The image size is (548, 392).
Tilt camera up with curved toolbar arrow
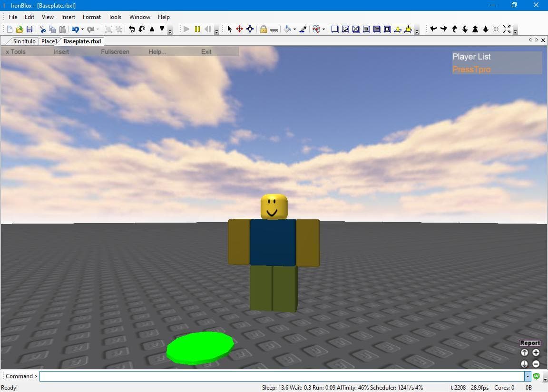click(x=454, y=29)
